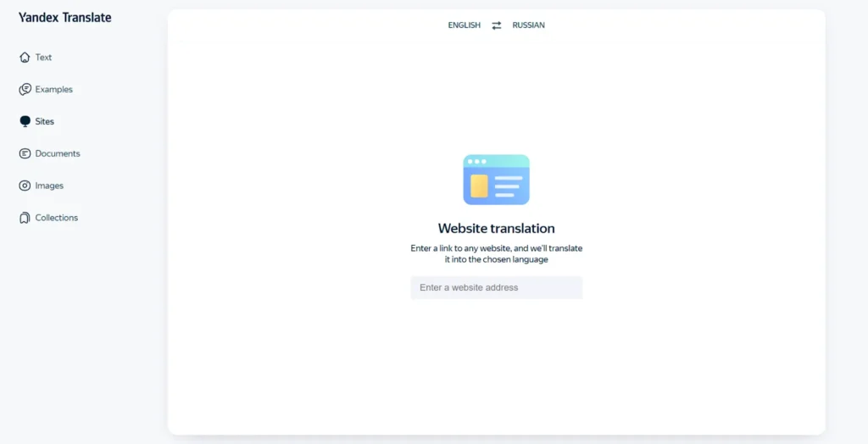Open the ENGLISH source language selector

464,25
